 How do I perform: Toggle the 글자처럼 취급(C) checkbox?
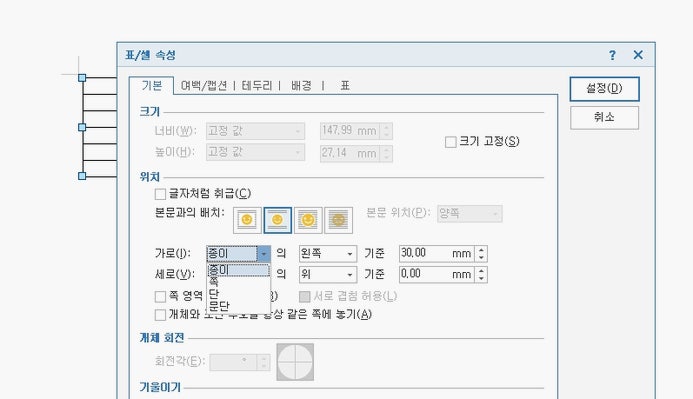click(x=160, y=194)
